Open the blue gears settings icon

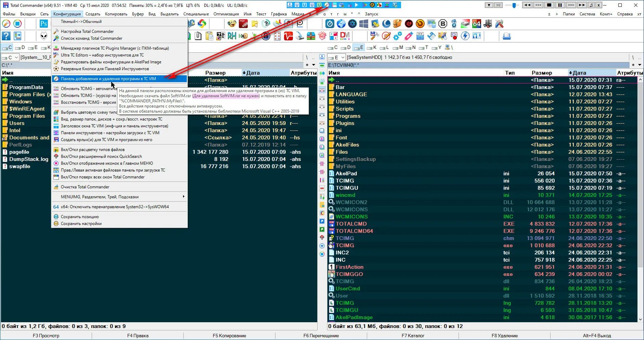pyautogui.click(x=398, y=36)
